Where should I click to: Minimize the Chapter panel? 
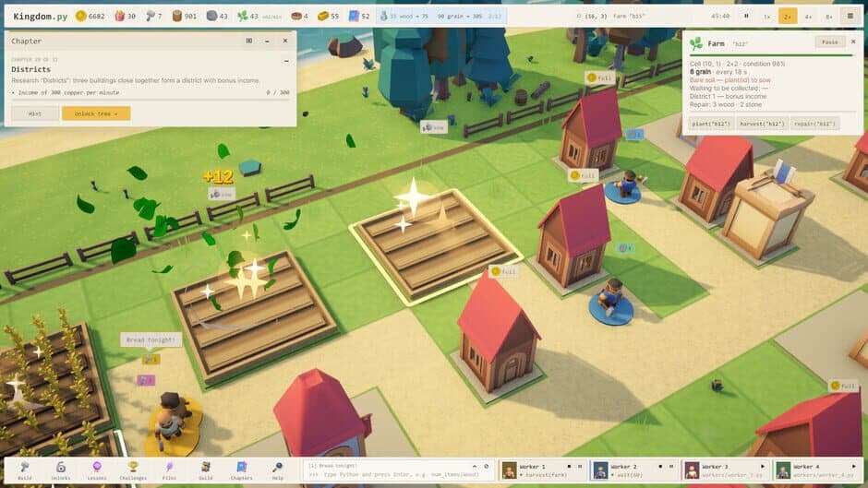click(x=267, y=41)
